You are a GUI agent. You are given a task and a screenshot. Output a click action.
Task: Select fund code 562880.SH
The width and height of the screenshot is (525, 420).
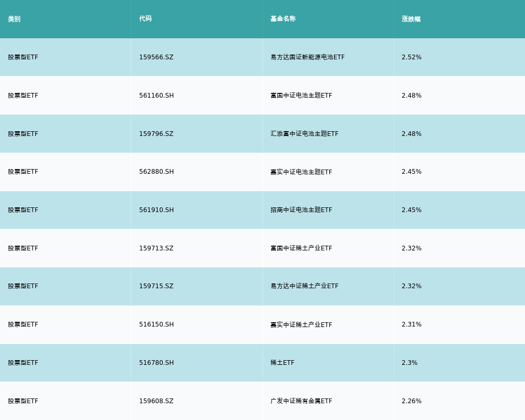click(x=156, y=172)
